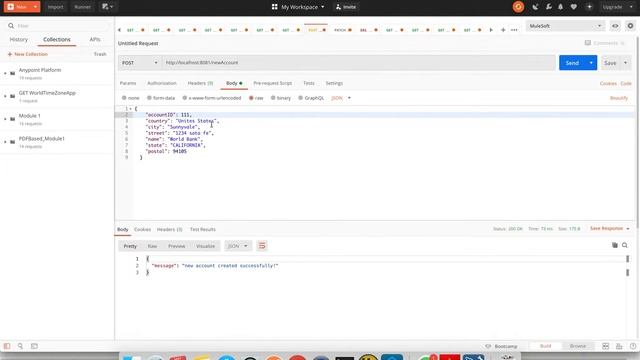
Task: Click the New Collection link
Action: pyautogui.click(x=27, y=54)
